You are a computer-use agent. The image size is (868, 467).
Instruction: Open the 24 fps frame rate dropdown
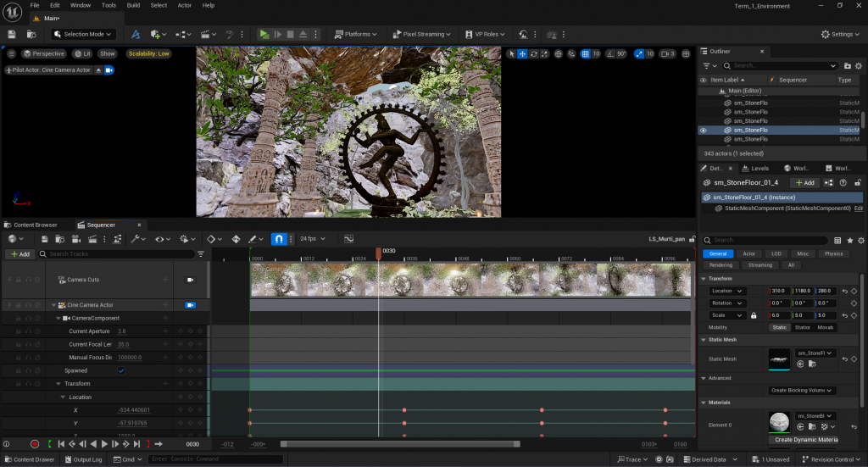[x=313, y=239]
